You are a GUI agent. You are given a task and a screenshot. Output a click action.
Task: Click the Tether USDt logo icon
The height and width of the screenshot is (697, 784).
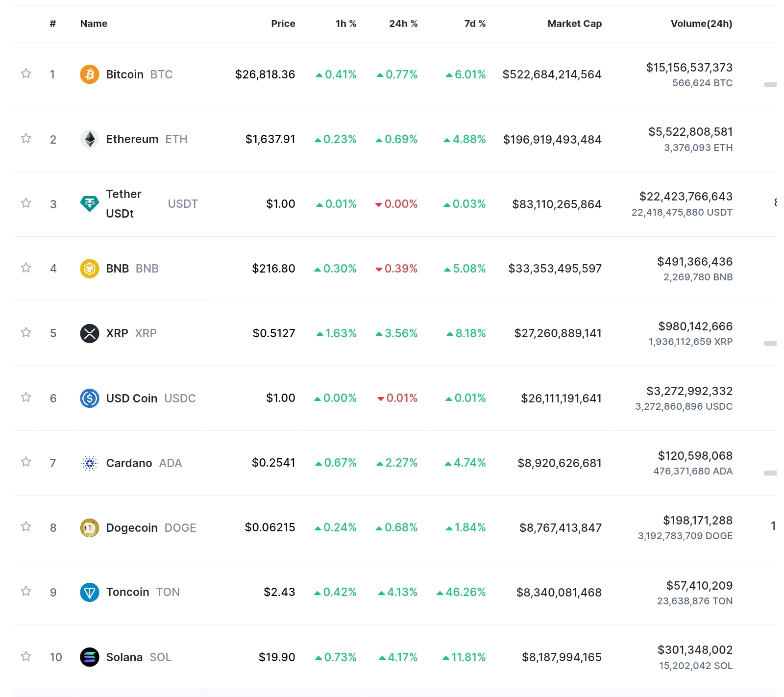90,204
